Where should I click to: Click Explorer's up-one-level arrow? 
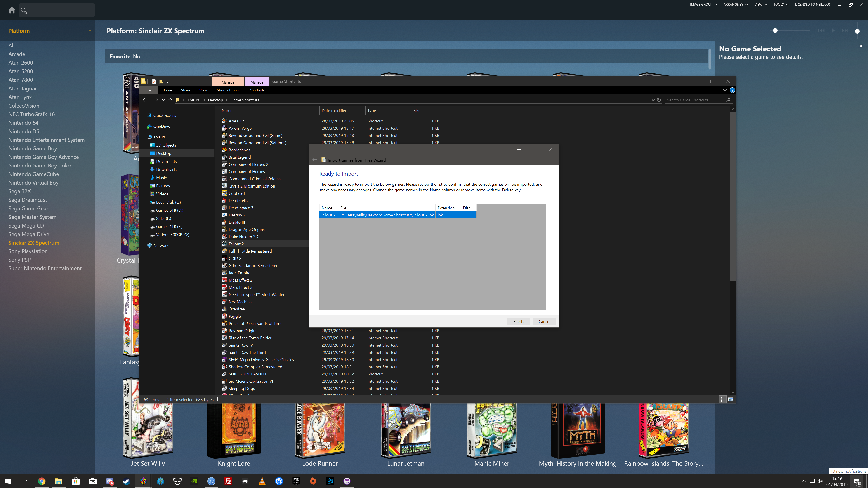(x=170, y=100)
